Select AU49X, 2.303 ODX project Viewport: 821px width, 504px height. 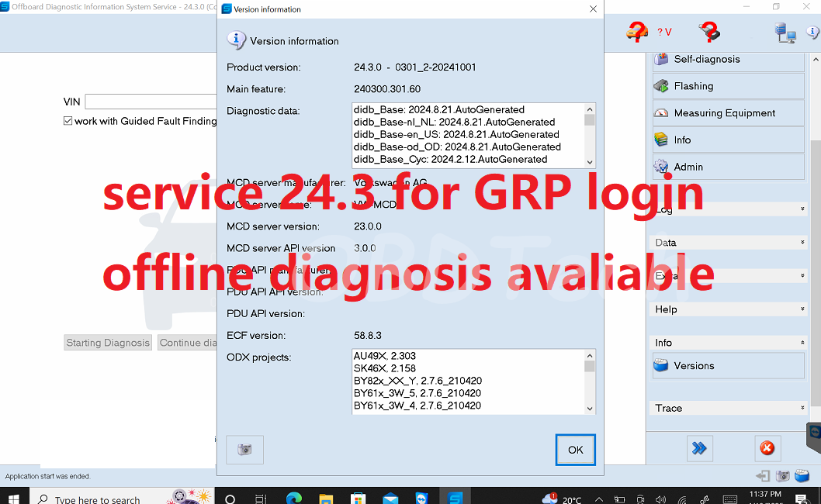tap(384, 356)
